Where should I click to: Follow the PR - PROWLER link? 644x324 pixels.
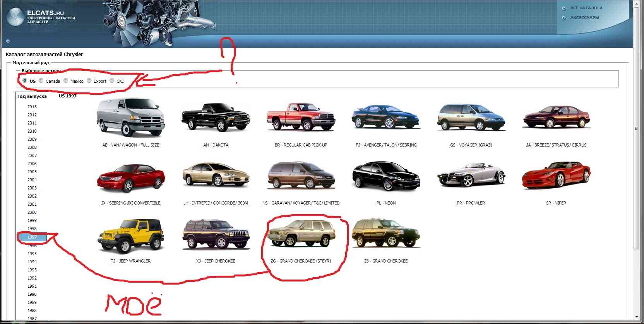coord(471,203)
